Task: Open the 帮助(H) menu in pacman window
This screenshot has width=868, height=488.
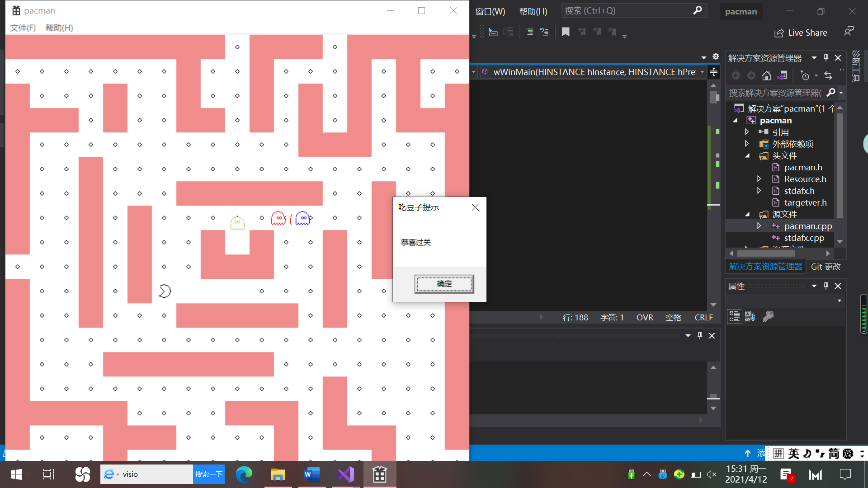Action: click(59, 28)
